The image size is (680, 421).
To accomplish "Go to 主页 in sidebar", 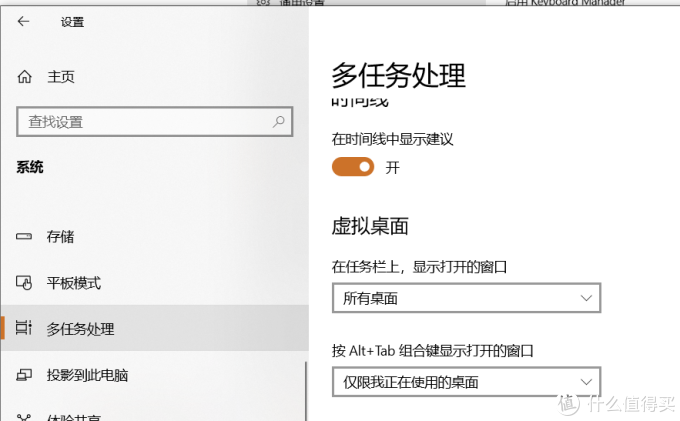I will click(61, 77).
